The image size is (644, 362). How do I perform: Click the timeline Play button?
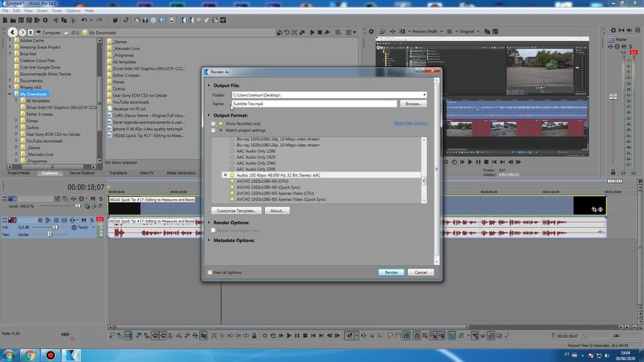[289, 336]
